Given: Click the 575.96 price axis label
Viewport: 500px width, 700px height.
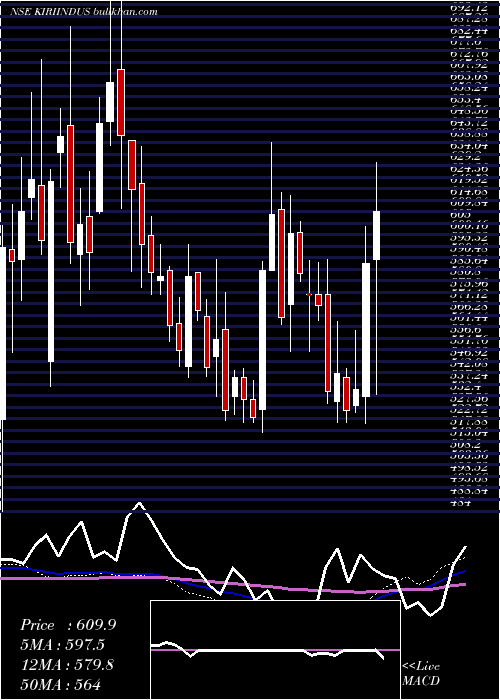Looking at the screenshot, I should coord(467,283).
